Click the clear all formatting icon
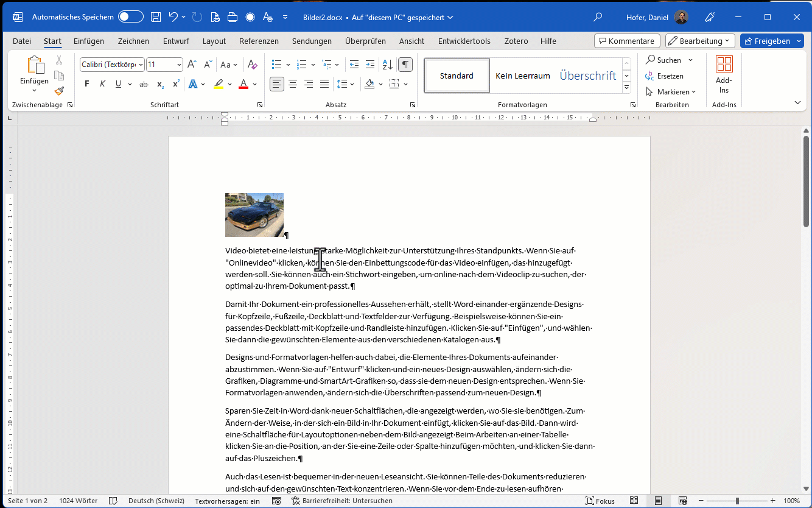 (x=253, y=65)
